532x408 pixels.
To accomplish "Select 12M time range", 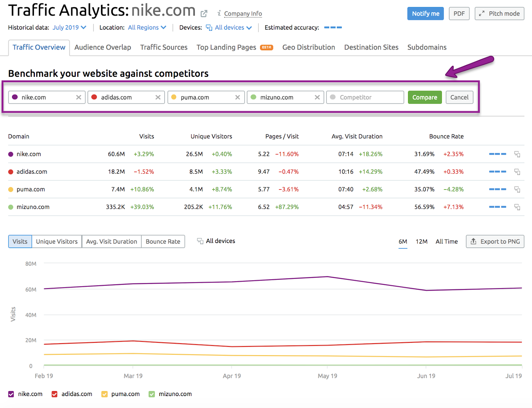I will pos(422,242).
